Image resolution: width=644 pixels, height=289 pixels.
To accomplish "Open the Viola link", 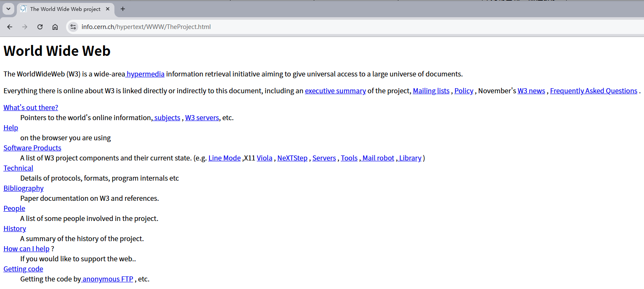I will tap(265, 158).
